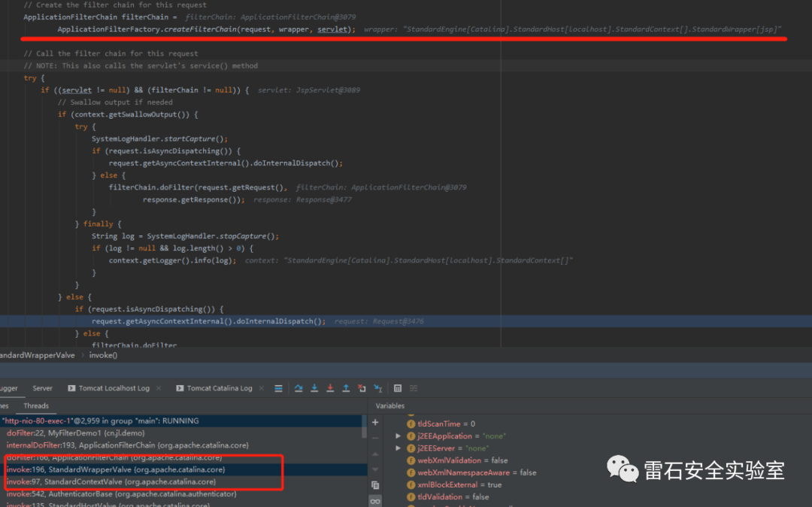Open the Tomcat Catalina Log tab
Viewport: 812px width, 507px height.
click(219, 388)
